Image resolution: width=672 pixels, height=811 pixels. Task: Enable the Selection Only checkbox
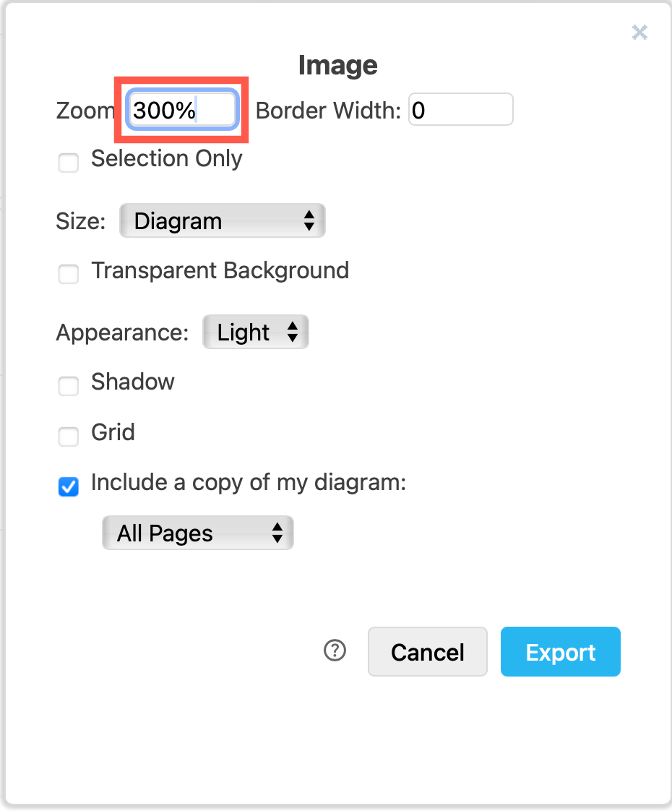68,163
